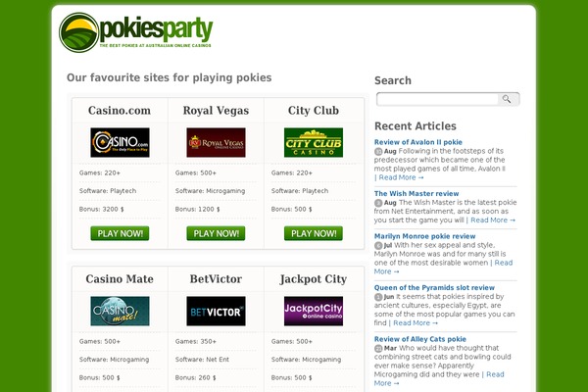
Task: Click Play Now under Casino.com
Action: [120, 233]
